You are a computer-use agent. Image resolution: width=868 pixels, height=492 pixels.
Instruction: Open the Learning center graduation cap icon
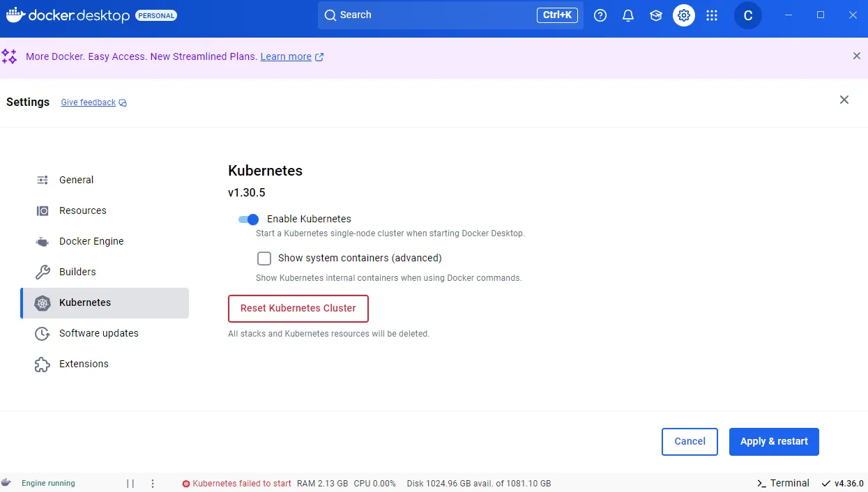pyautogui.click(x=656, y=15)
